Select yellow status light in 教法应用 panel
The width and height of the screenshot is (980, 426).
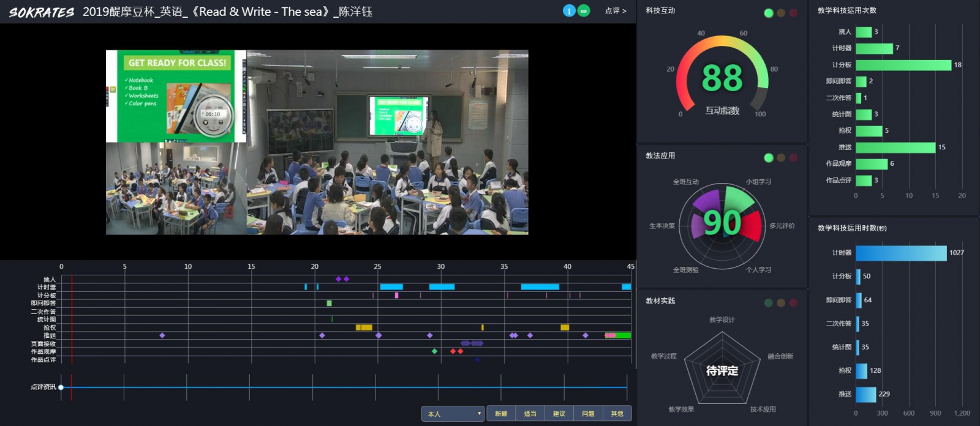(781, 158)
